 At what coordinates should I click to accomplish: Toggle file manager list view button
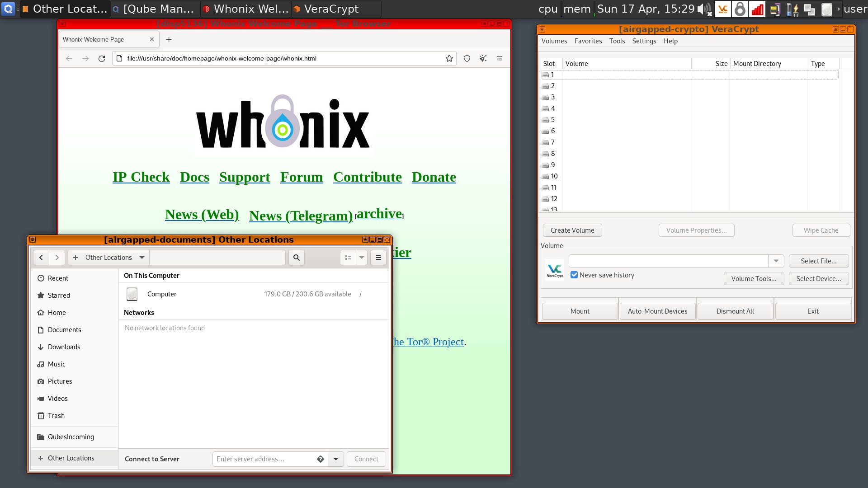(x=348, y=258)
